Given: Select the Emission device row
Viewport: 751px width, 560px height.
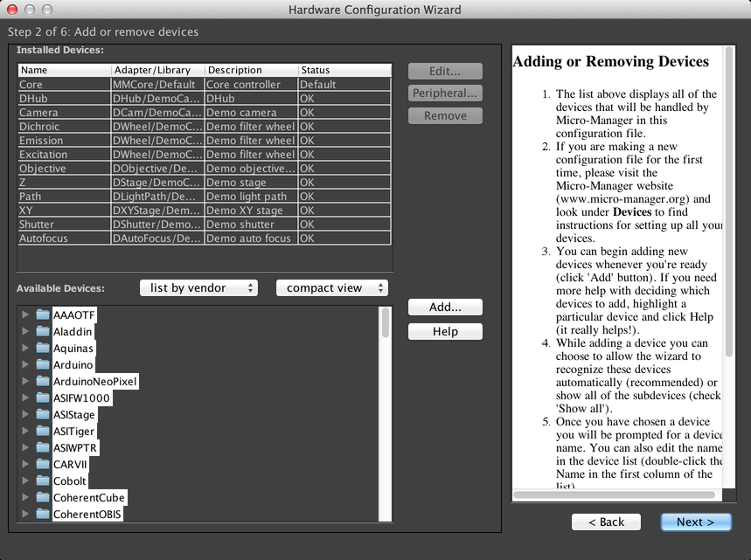Looking at the screenshot, I should [205, 141].
